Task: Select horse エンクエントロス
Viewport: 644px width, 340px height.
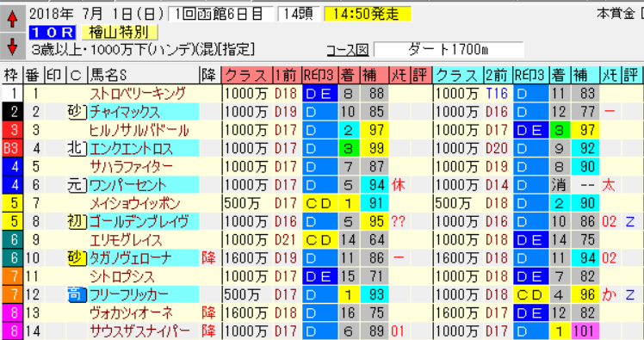Action: point(143,148)
